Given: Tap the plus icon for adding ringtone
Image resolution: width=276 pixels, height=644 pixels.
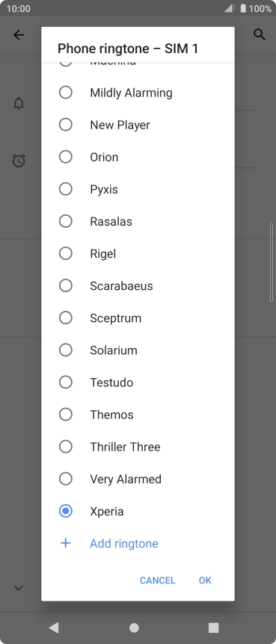Looking at the screenshot, I should [65, 543].
